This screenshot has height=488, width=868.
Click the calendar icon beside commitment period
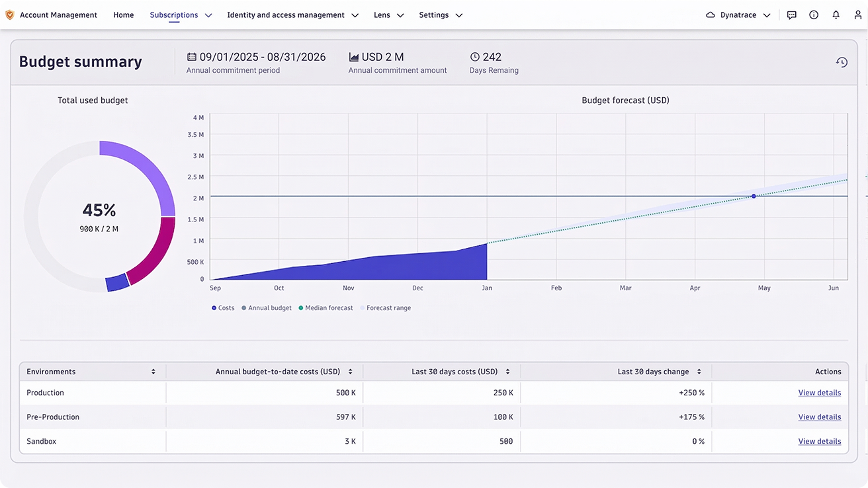192,57
